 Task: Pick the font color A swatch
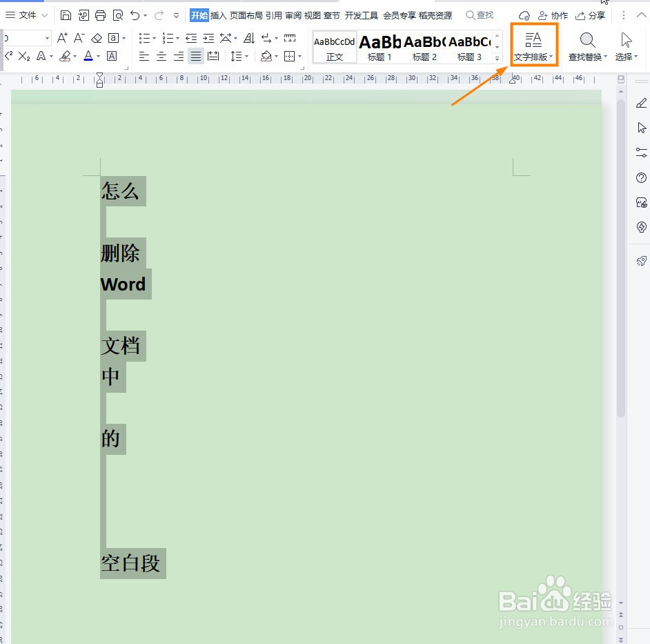tap(88, 56)
